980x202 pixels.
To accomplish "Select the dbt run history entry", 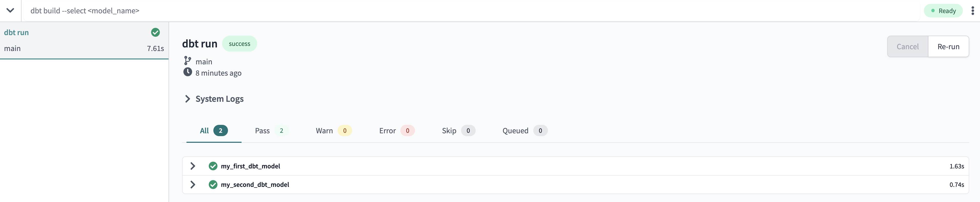I will [x=84, y=40].
